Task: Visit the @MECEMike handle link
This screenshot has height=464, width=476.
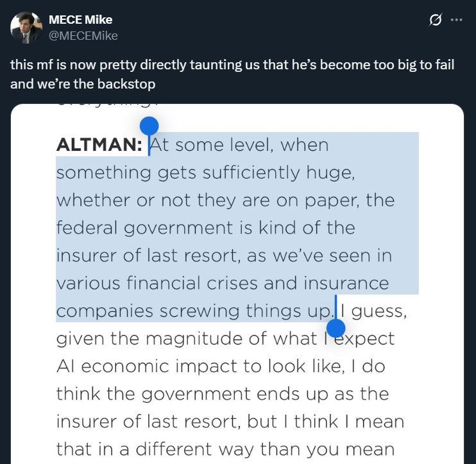Action: (83, 36)
